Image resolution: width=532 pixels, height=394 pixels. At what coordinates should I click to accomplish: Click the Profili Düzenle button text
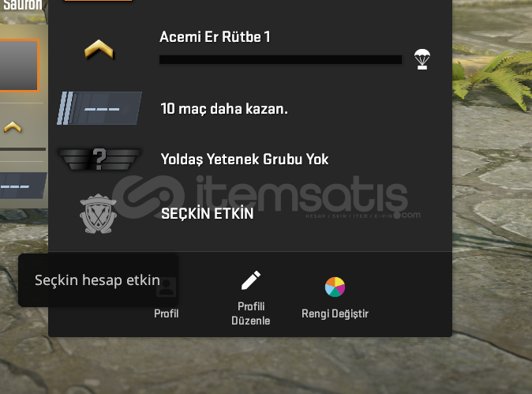tap(251, 313)
